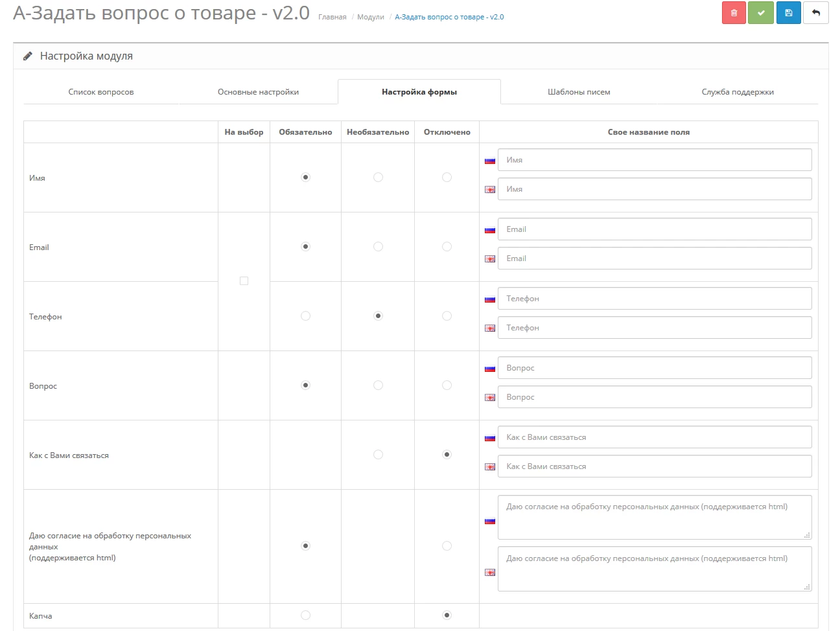Click Russian flag beside first Как с Вами связаться field
This screenshot has height=631, width=840.
coord(490,437)
